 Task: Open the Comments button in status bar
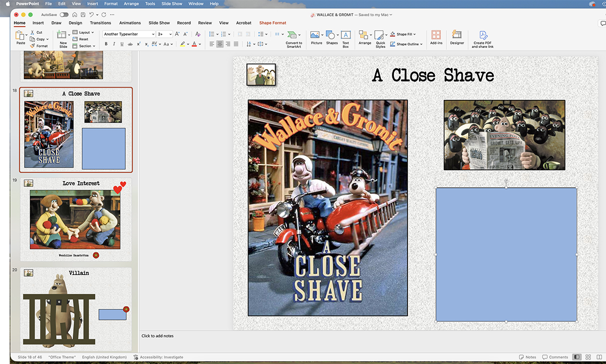[554, 357]
